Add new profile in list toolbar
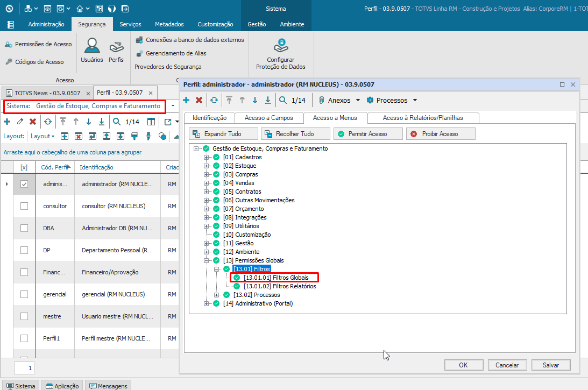Screen dimensions: 588x390 click(7, 122)
